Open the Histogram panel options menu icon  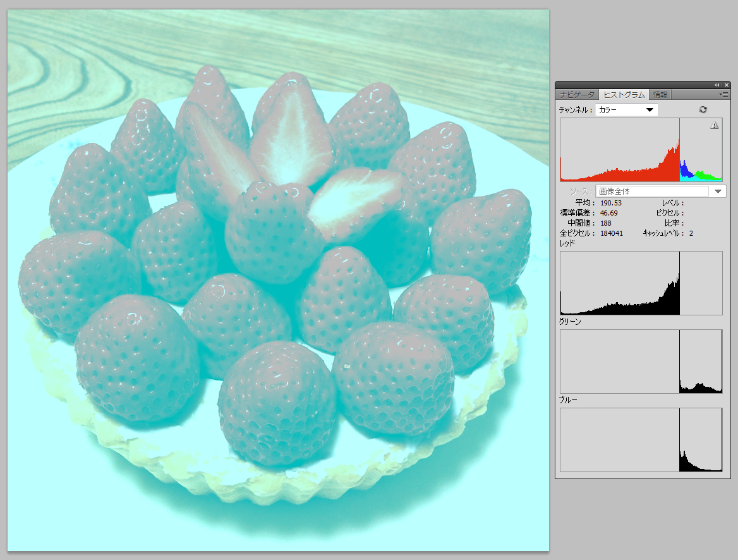pyautogui.click(x=724, y=95)
